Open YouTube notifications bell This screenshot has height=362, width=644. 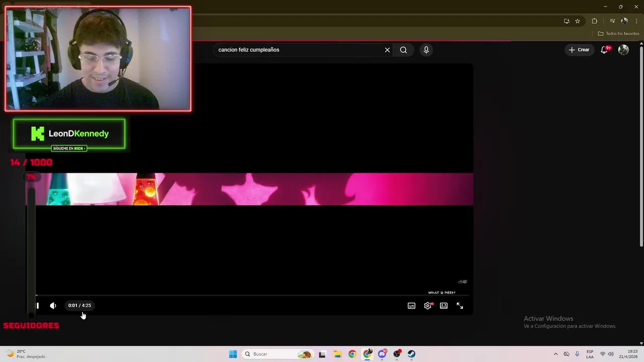click(605, 50)
